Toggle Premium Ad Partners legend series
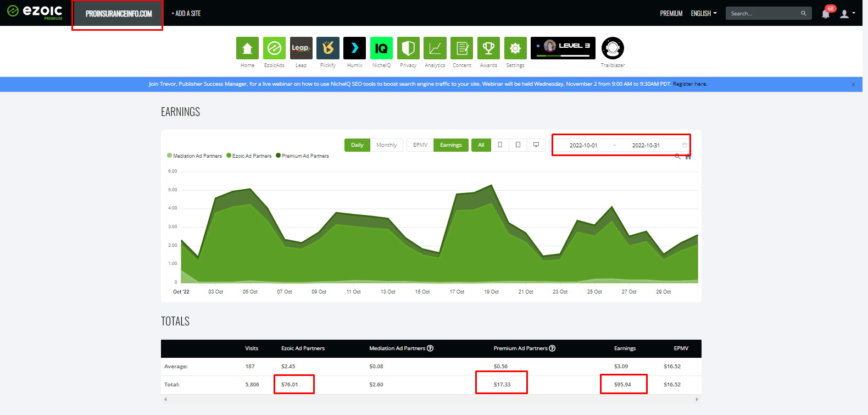The height and width of the screenshot is (415, 868). click(x=303, y=156)
